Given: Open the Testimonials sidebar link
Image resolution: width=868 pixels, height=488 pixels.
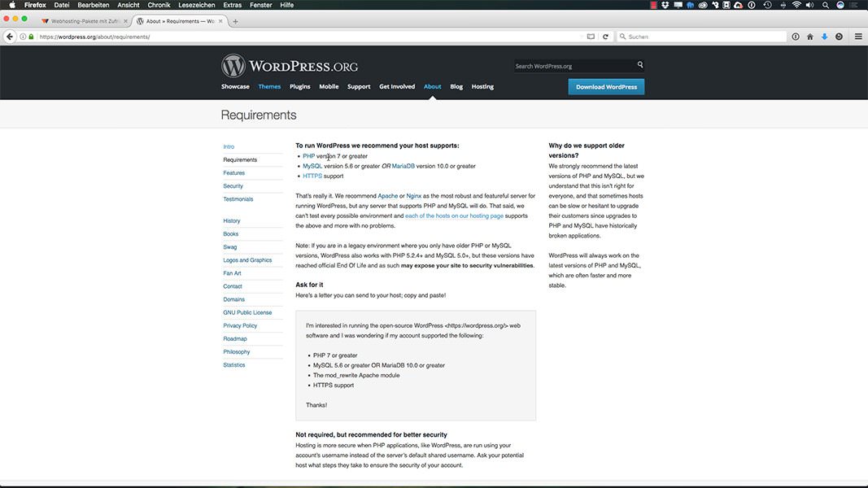Looking at the screenshot, I should pyautogui.click(x=238, y=199).
